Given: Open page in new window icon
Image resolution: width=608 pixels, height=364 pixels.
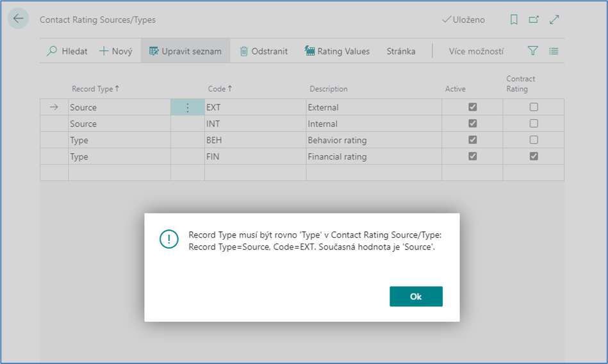Looking at the screenshot, I should tap(534, 20).
